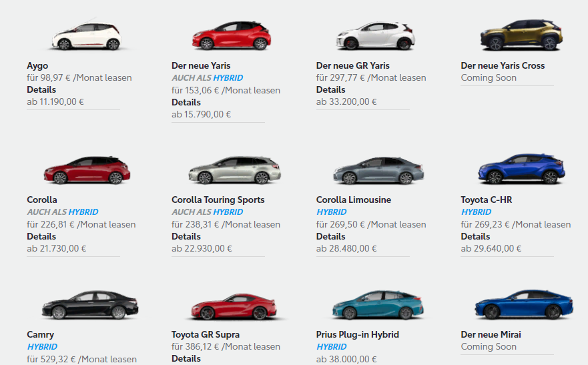Viewport: 588px width, 365px height.
Task: Open Details under Toyota GR Supra
Action: [186, 359]
